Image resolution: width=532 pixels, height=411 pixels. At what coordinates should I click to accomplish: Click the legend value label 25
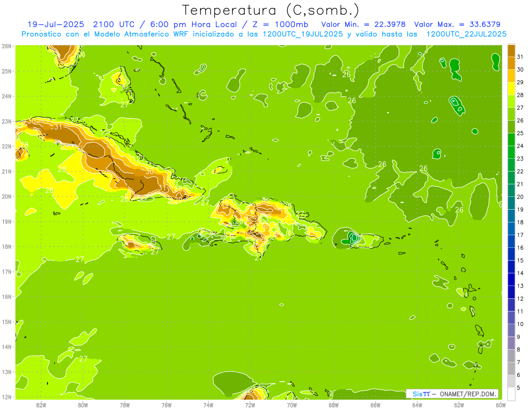(x=520, y=133)
